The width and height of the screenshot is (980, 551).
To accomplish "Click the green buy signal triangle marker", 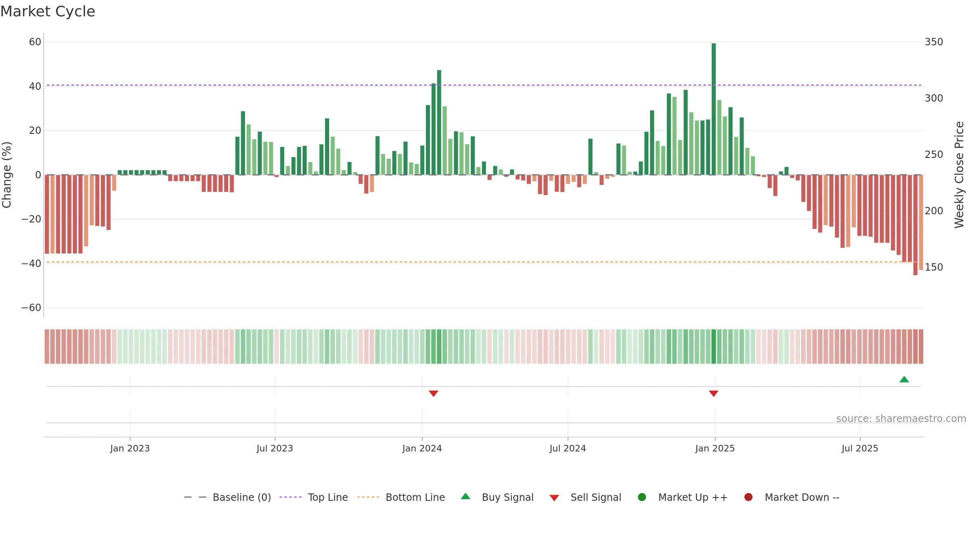I will click(x=904, y=380).
